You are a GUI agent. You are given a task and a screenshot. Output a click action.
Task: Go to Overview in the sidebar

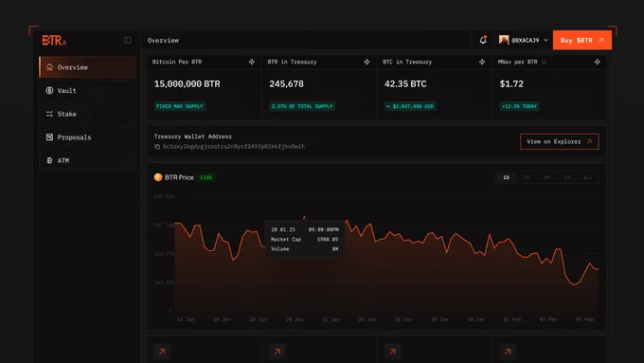[x=87, y=67]
